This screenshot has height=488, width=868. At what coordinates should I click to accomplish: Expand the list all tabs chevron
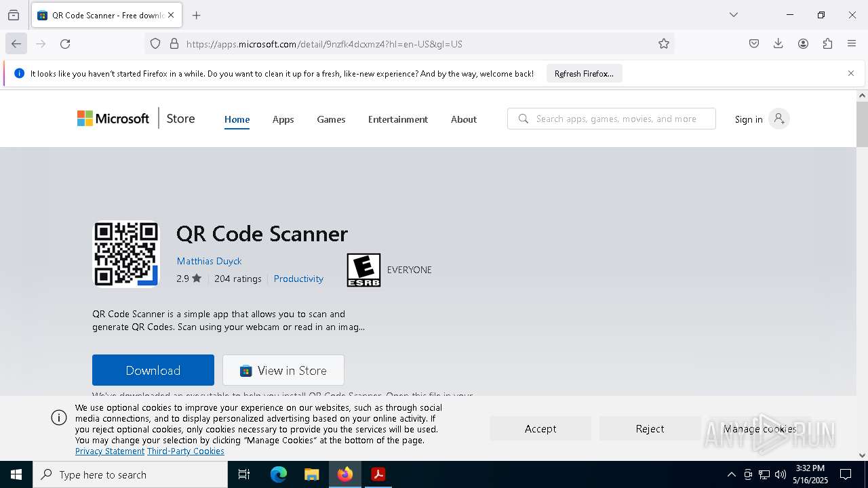pyautogui.click(x=733, y=15)
